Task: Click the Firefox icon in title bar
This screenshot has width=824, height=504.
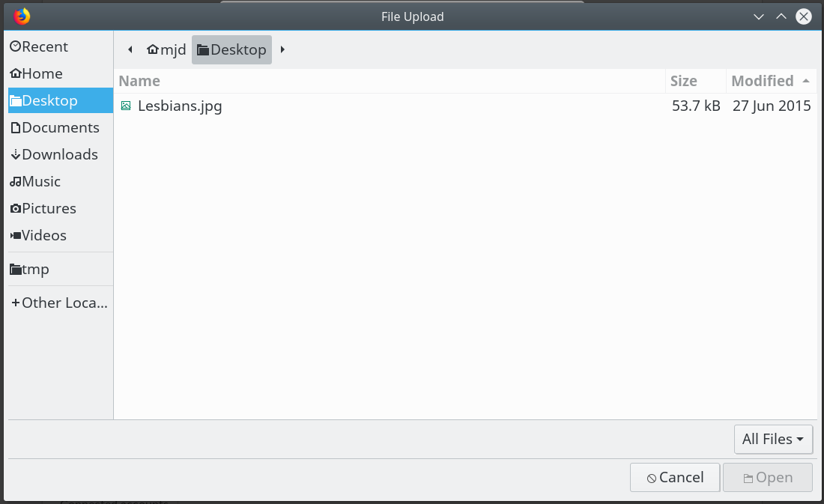Action: coord(22,16)
